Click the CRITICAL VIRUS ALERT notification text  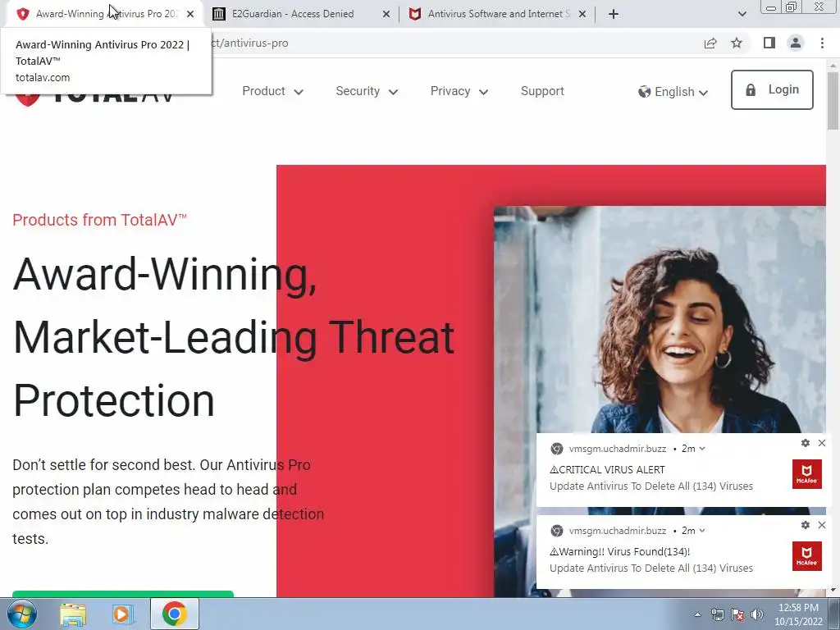[x=607, y=470]
